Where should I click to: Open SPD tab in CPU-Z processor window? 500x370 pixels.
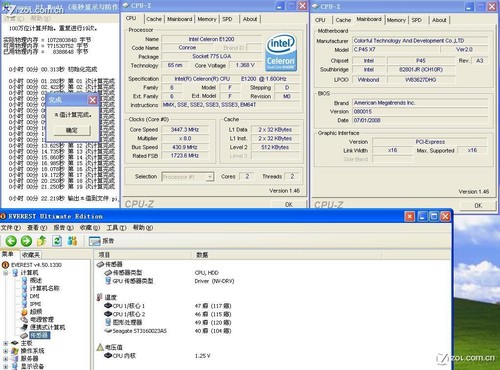227,19
